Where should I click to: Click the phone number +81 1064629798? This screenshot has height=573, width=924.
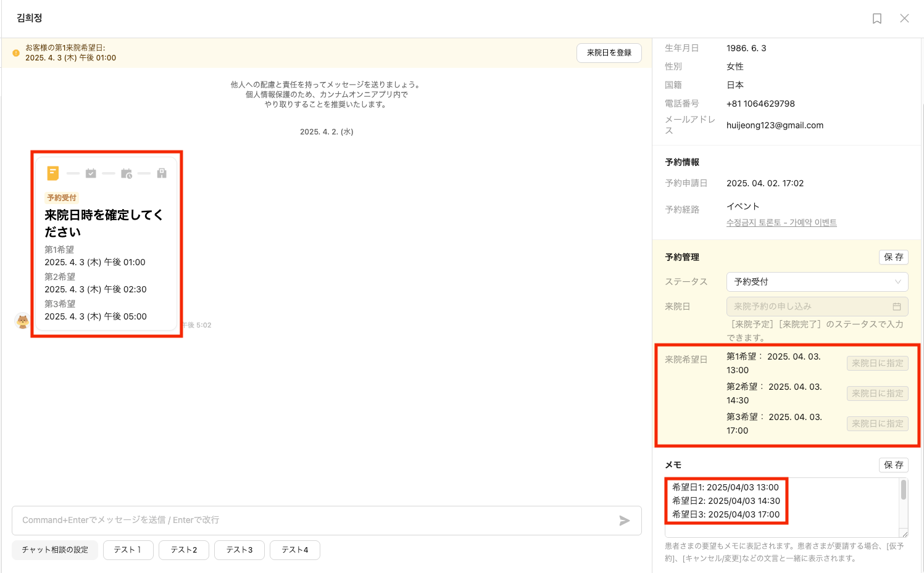(760, 104)
